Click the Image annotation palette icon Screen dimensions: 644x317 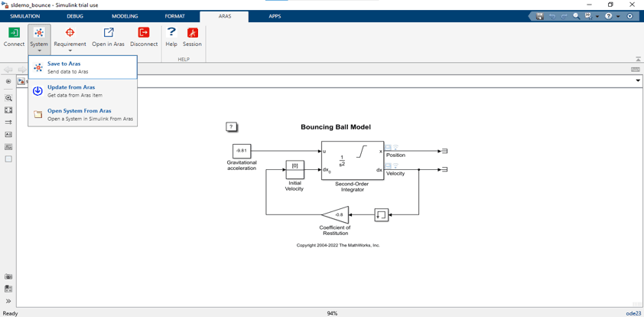[8, 147]
